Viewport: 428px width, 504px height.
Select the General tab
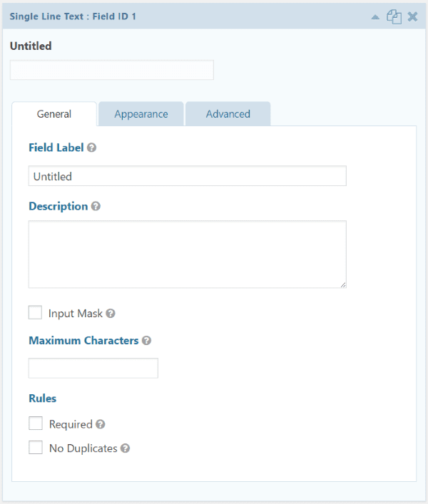click(54, 114)
